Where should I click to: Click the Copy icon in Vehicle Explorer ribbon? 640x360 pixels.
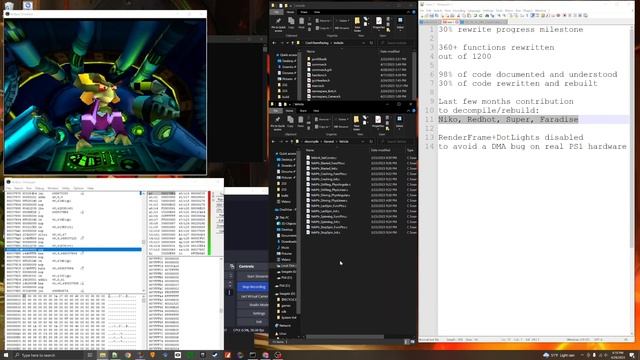click(x=290, y=121)
